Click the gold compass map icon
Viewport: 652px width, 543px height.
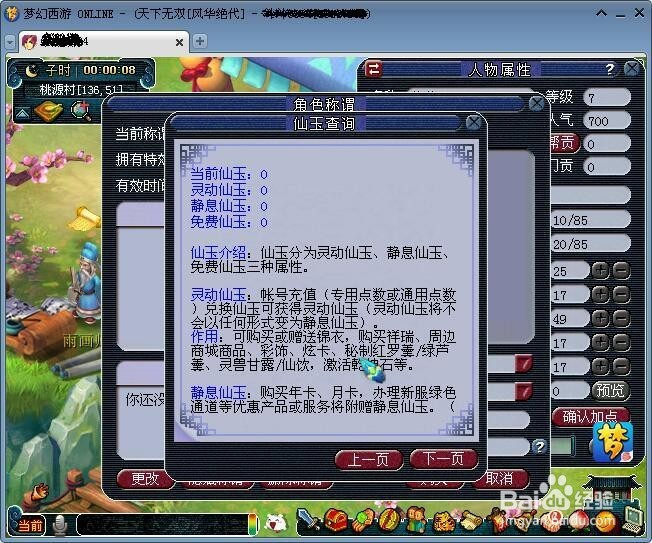pyautogui.click(x=49, y=110)
